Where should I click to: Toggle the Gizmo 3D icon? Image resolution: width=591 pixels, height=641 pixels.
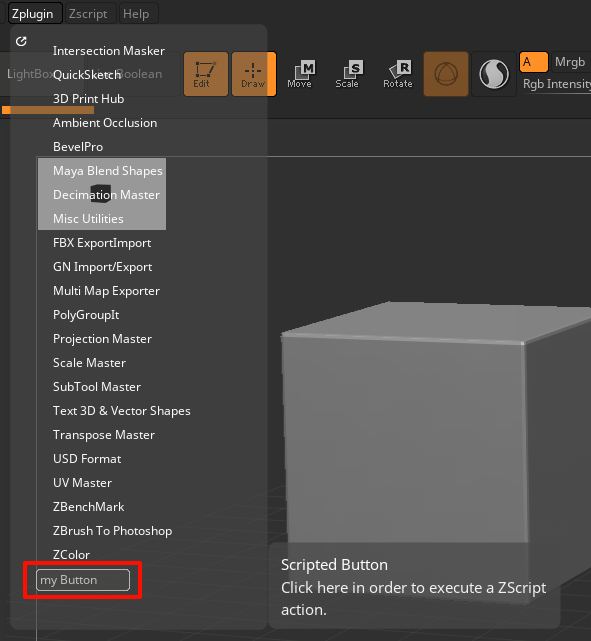[446, 74]
